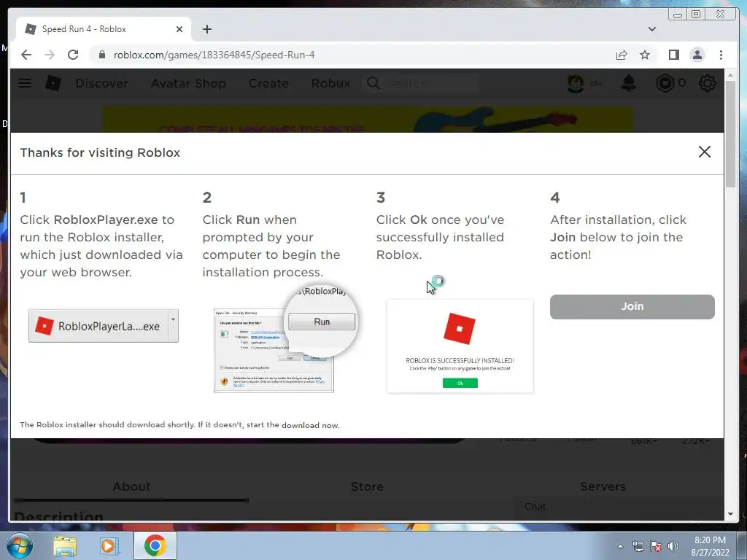This screenshot has height=560, width=747.
Task: Expand the tab search chevron
Action: [651, 29]
